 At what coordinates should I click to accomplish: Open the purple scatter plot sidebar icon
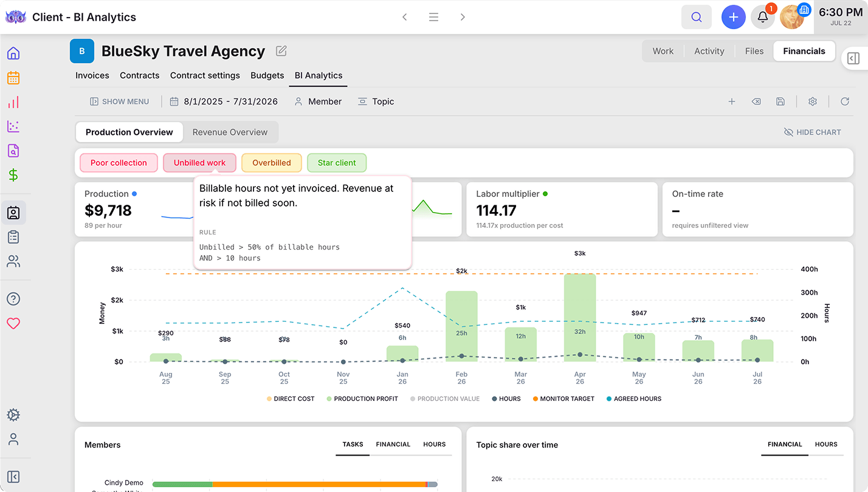[13, 126]
